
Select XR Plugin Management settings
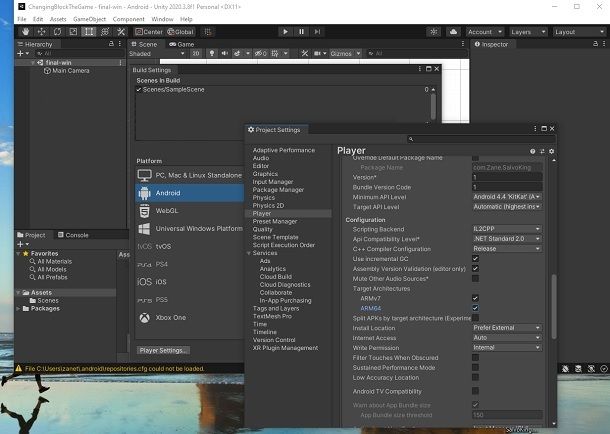(285, 348)
